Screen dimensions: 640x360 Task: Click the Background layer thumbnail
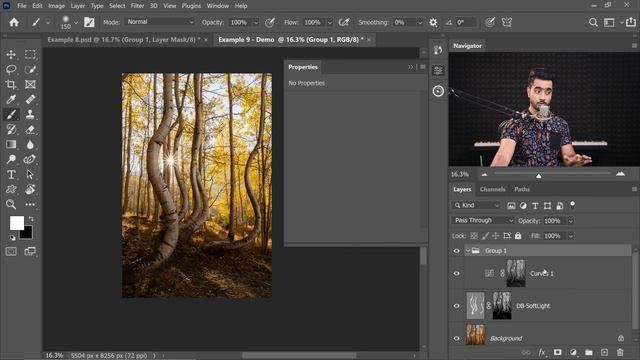point(476,335)
